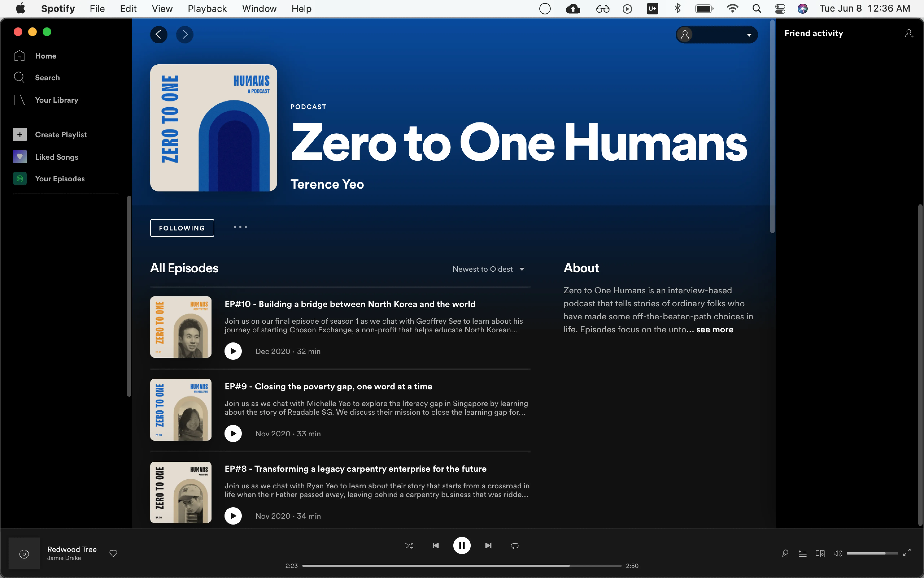924x578 pixels.
Task: Open the Help menu
Action: click(302, 8)
